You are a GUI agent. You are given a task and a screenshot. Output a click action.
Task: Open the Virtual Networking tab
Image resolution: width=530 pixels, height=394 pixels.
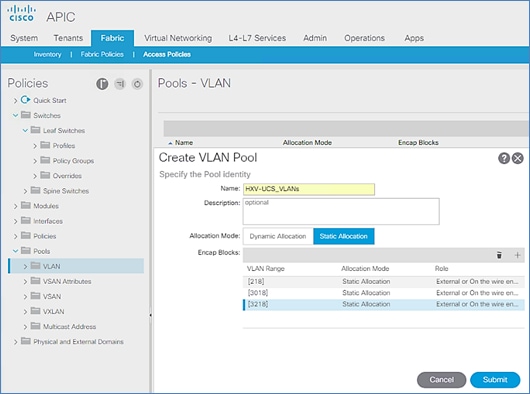178,38
